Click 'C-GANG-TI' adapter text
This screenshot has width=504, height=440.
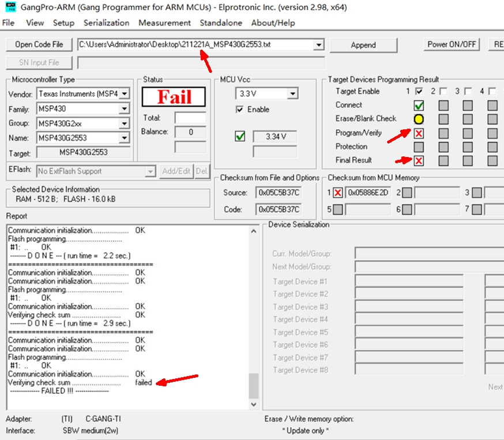click(103, 419)
